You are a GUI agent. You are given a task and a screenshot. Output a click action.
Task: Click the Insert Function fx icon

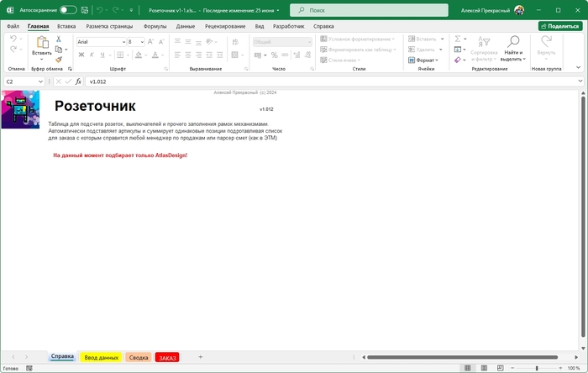(x=78, y=81)
